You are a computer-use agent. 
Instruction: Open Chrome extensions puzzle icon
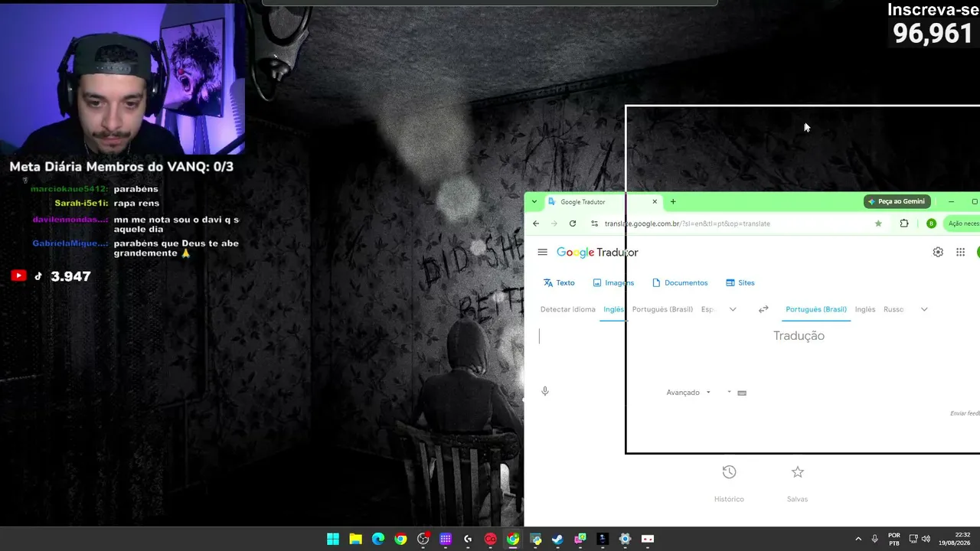[x=904, y=223]
